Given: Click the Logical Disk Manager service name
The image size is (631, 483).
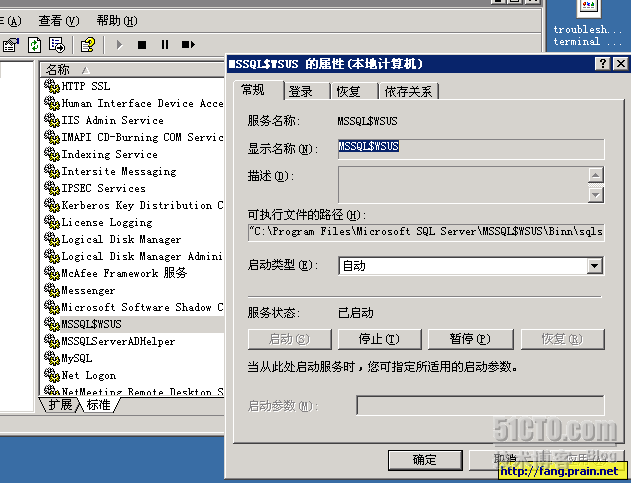Looking at the screenshot, I should 121,239.
